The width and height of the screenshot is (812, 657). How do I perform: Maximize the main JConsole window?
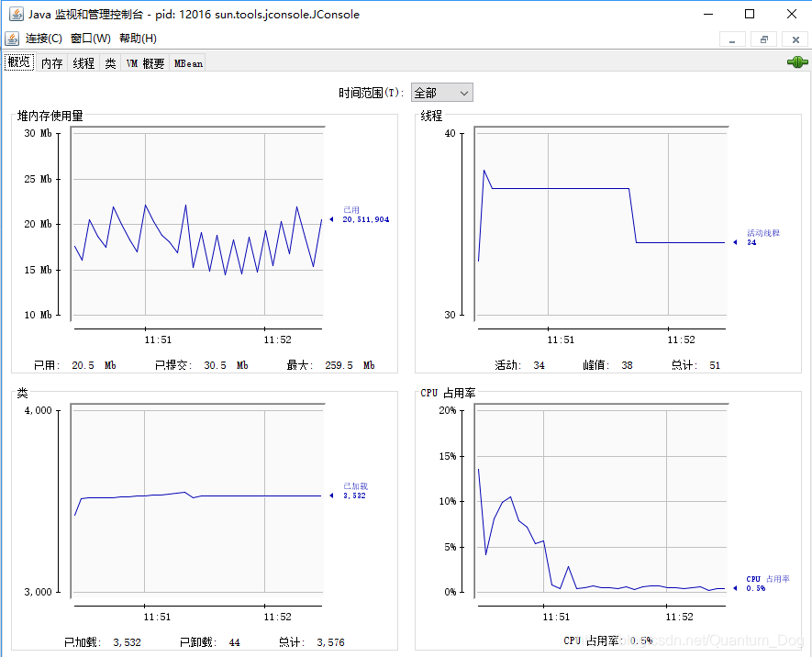point(750,14)
